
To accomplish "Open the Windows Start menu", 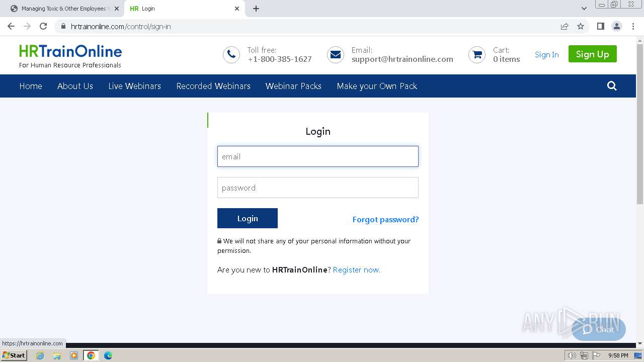I will tap(14, 355).
